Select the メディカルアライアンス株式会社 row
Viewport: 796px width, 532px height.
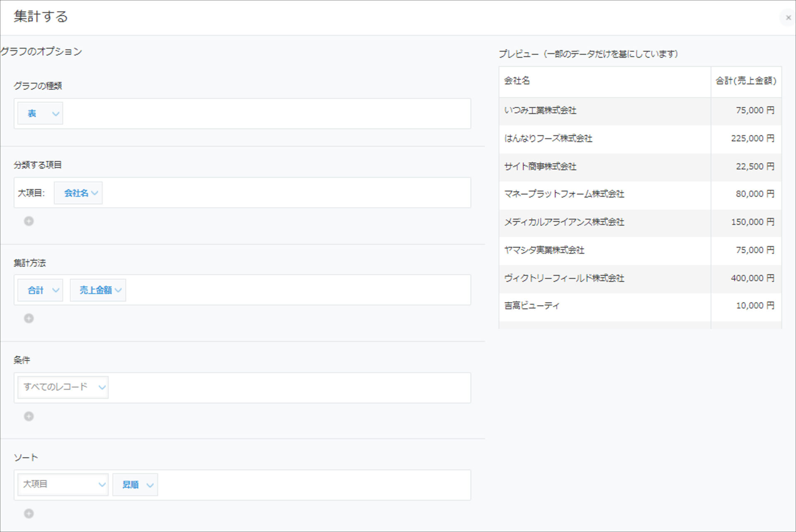click(640, 223)
